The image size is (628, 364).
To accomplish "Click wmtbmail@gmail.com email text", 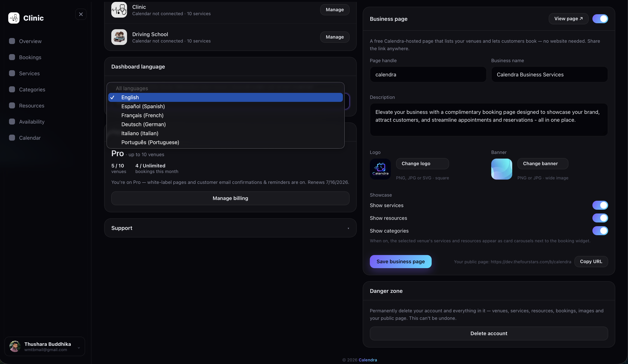I will pos(46,350).
